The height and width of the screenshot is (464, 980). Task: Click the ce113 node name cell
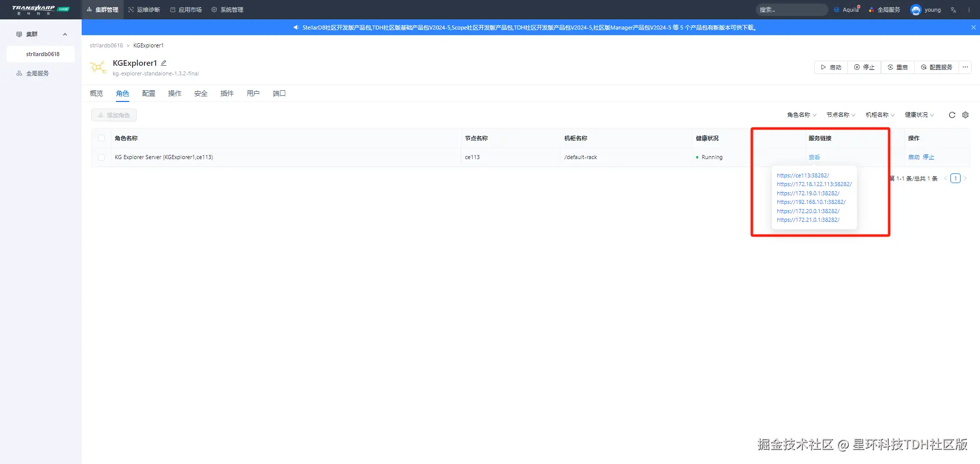click(x=472, y=157)
